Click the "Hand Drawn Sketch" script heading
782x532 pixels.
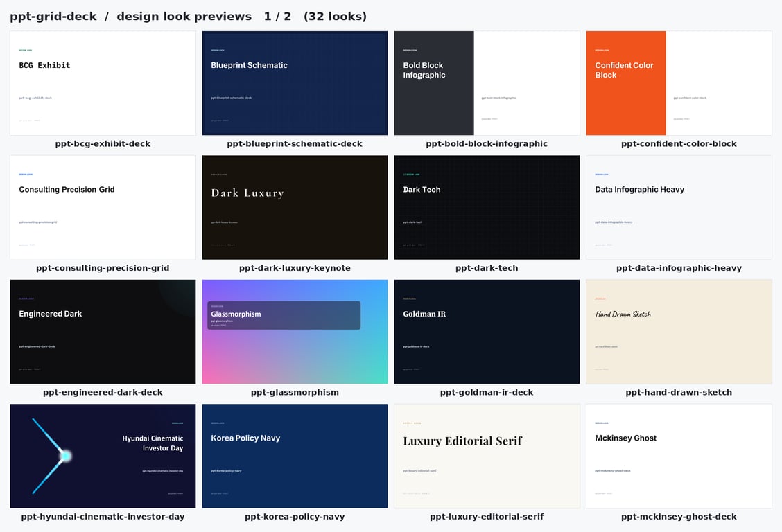tap(623, 314)
